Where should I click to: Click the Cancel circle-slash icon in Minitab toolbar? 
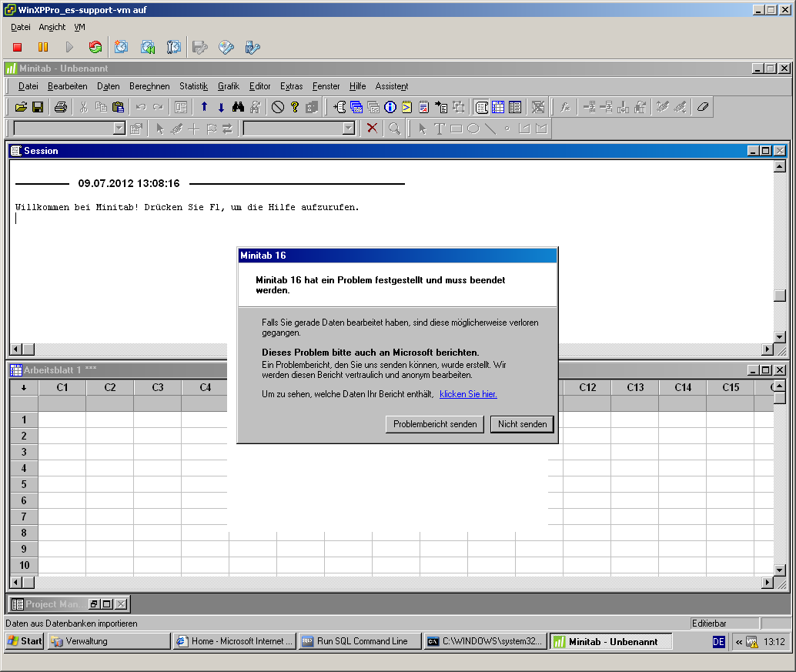pyautogui.click(x=278, y=107)
